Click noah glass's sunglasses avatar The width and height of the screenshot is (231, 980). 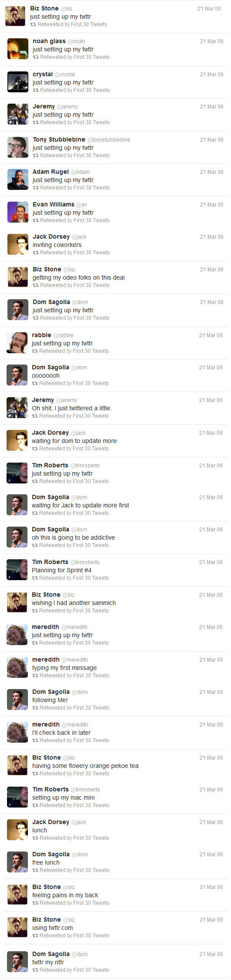coord(18,49)
